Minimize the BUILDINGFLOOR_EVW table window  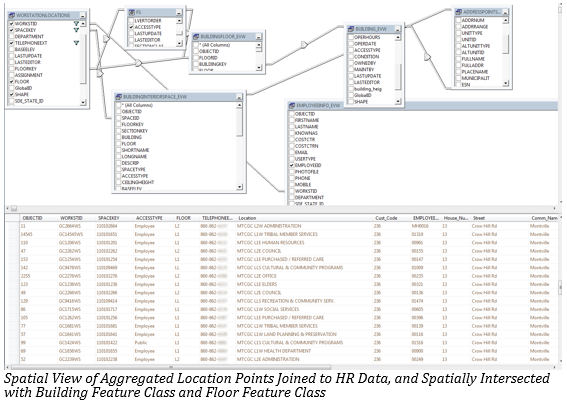click(x=259, y=37)
